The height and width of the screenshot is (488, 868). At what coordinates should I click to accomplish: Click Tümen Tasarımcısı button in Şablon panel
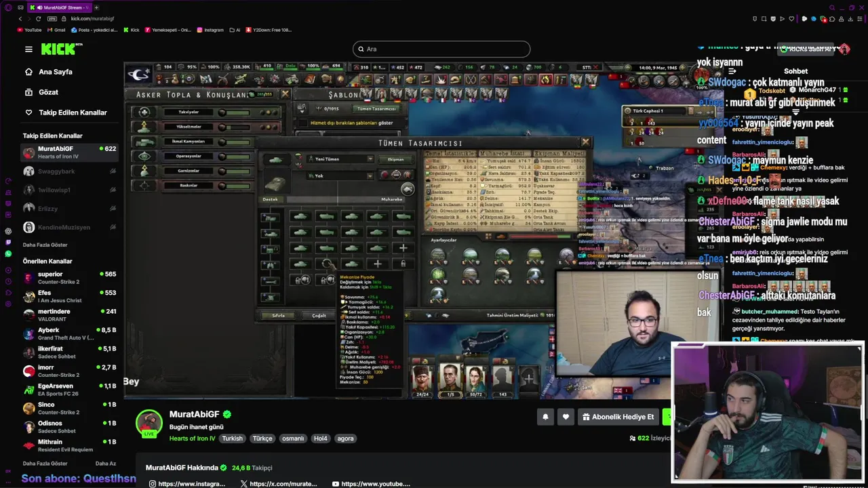pos(376,108)
